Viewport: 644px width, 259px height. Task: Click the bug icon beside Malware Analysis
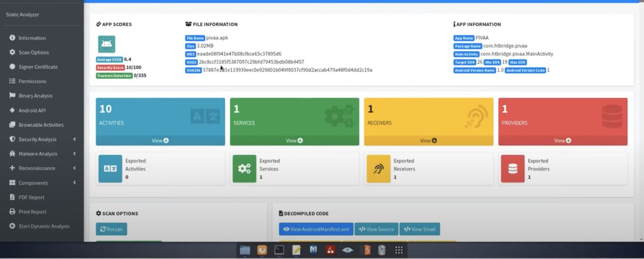[x=12, y=154]
